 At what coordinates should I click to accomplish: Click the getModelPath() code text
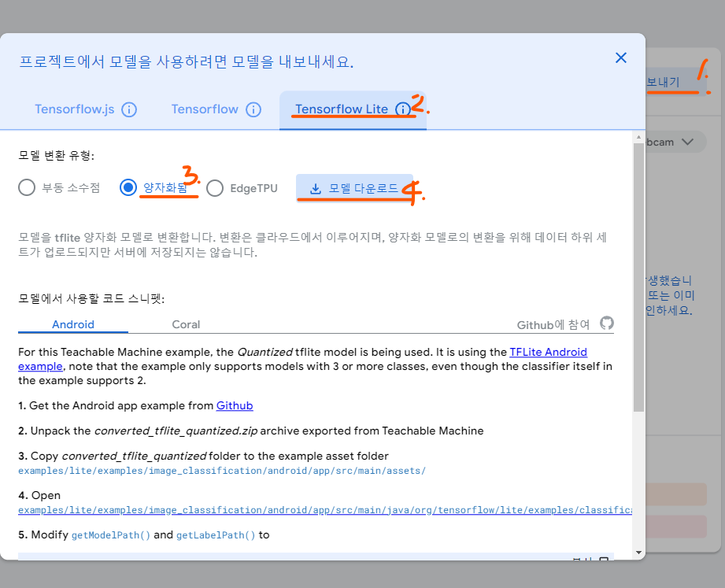110,535
